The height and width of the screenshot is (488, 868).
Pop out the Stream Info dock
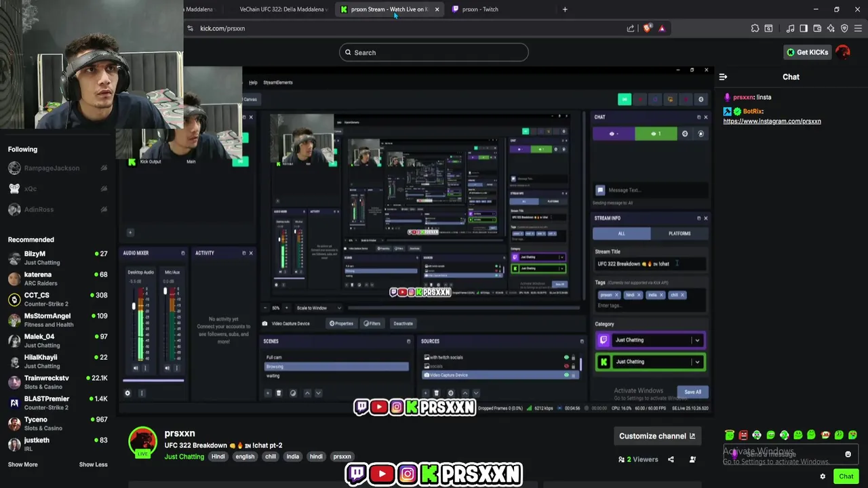click(698, 218)
